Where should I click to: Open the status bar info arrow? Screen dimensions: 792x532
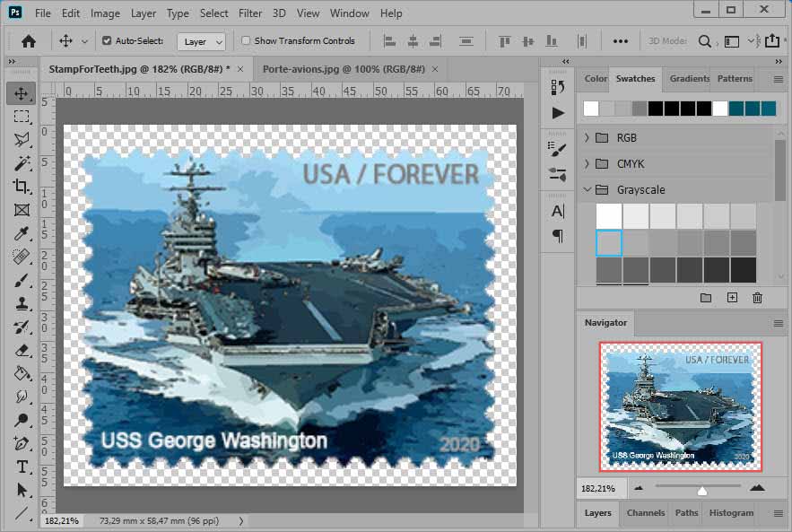click(x=241, y=521)
